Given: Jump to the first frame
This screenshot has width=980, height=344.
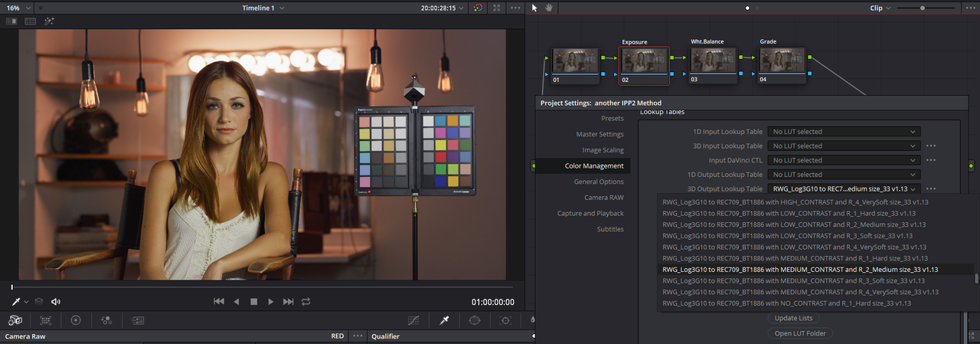Looking at the screenshot, I should pos(219,302).
